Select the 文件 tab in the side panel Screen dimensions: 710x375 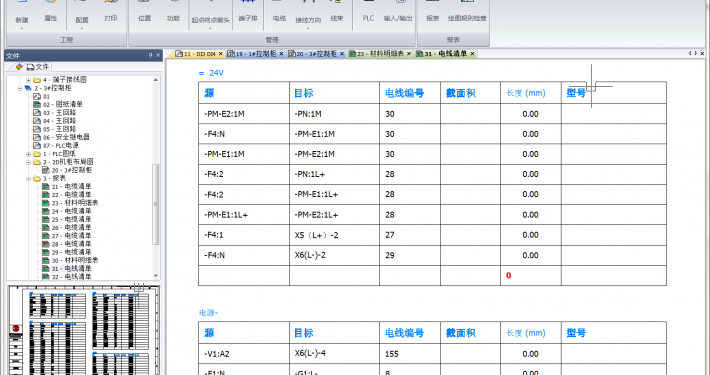(38, 67)
